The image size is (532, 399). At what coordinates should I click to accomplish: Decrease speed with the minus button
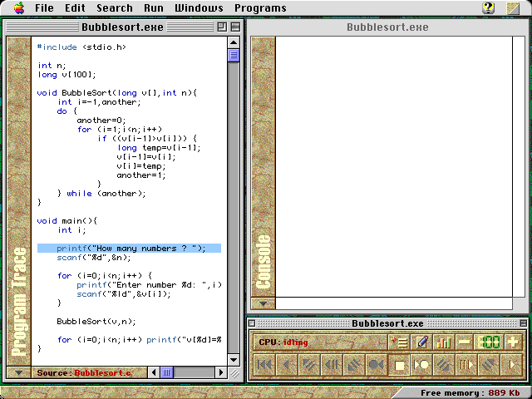[x=465, y=342]
